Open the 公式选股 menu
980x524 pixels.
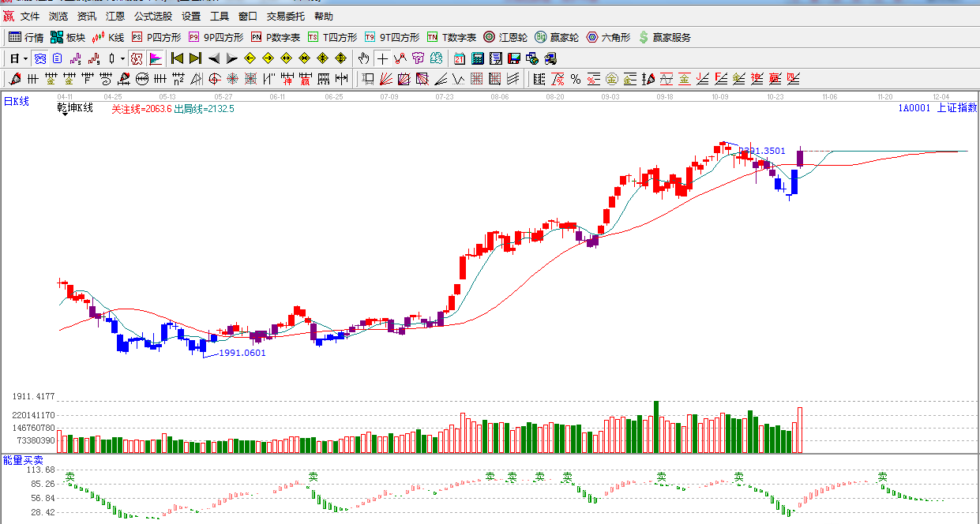[x=152, y=17]
